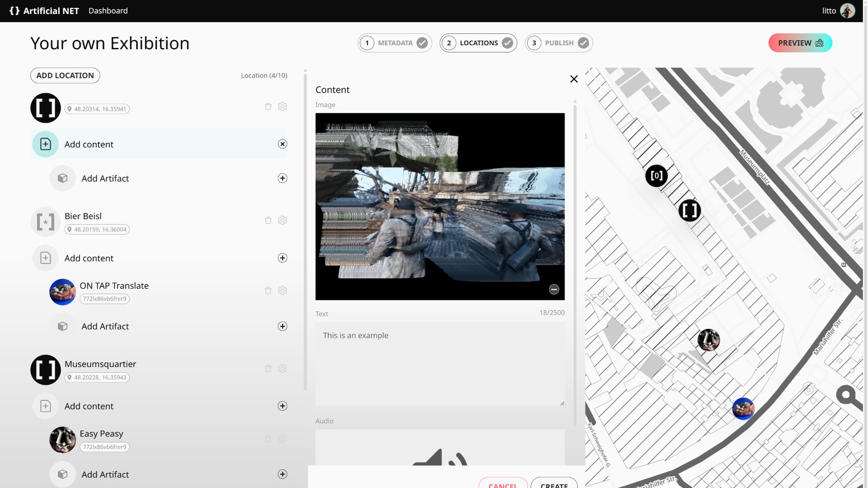Click the empty bracket marker on the map
This screenshot has width=868, height=488.
(690, 210)
